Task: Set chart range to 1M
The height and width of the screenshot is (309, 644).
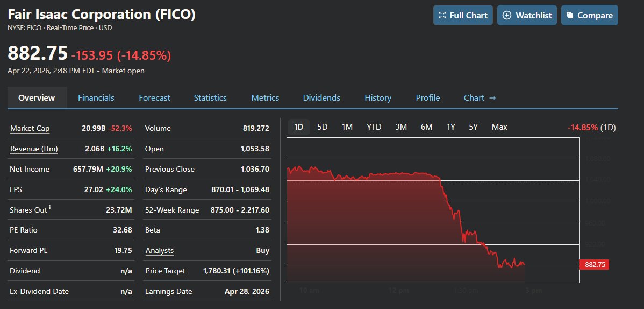Action: click(x=347, y=127)
